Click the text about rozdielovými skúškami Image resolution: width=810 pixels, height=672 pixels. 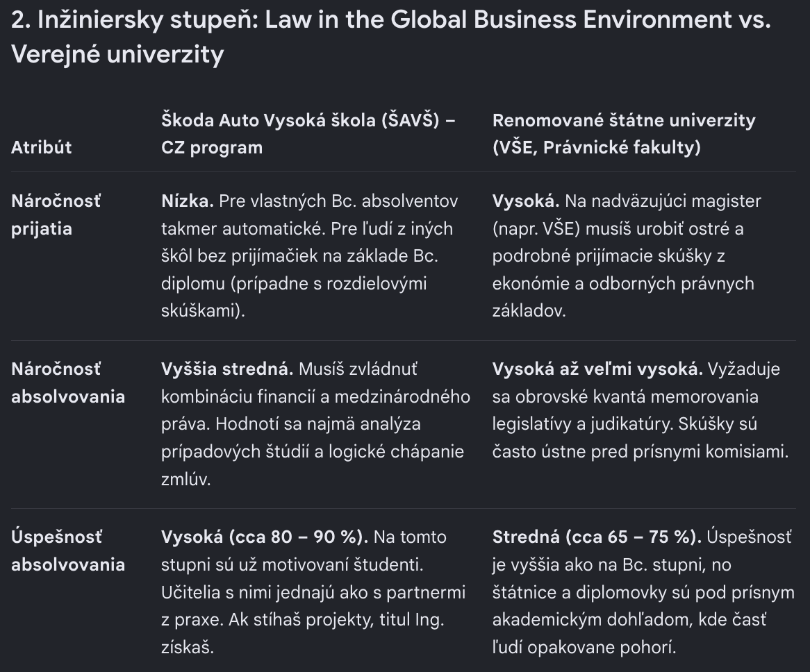coord(294,297)
